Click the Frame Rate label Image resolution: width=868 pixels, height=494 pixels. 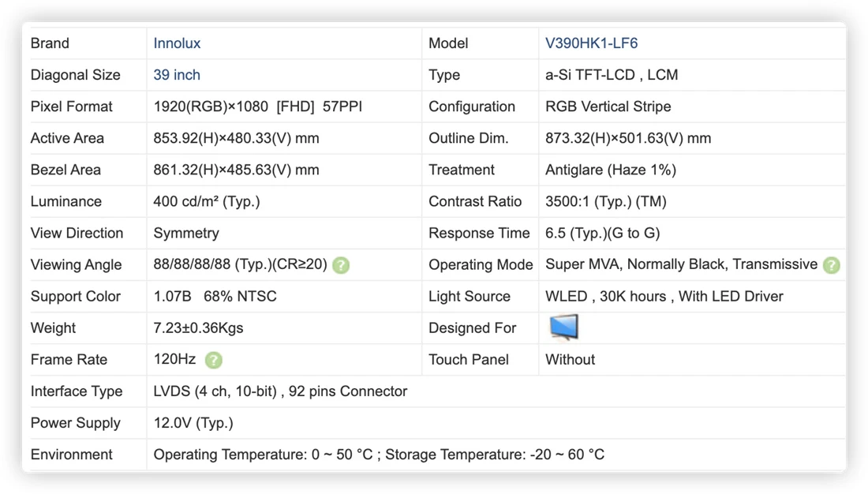pyautogui.click(x=69, y=359)
